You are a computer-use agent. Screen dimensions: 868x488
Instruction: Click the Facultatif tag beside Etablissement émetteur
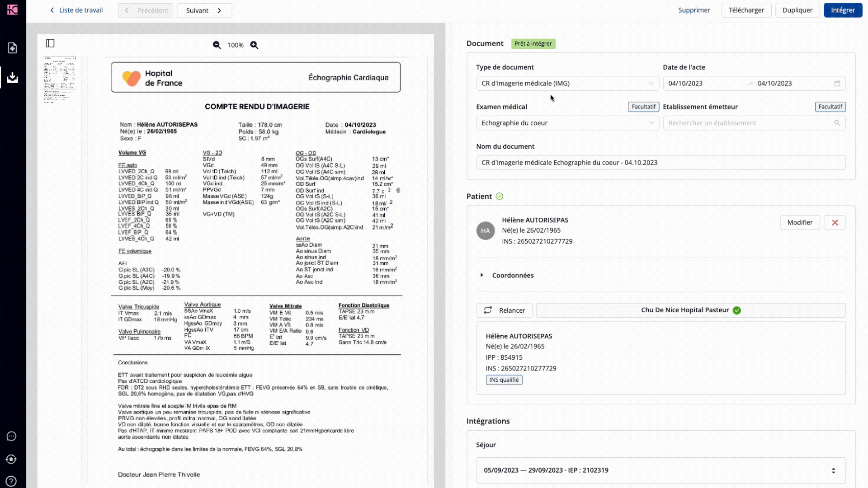pos(830,107)
